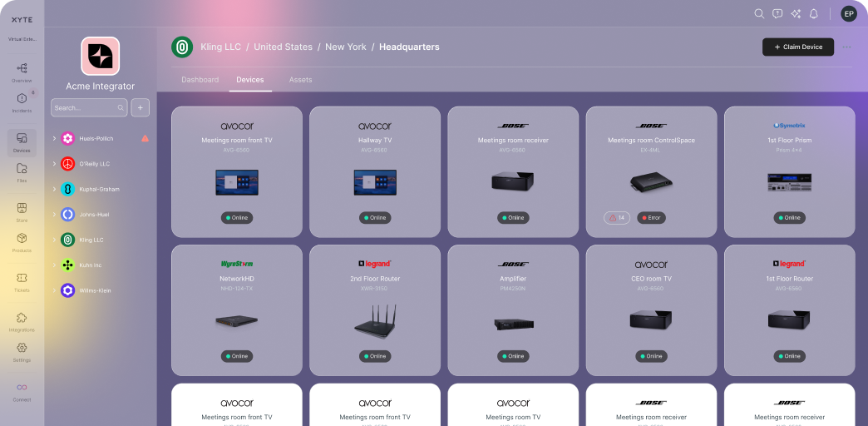Click the Meetings room receiver device image
The height and width of the screenshot is (426, 868).
pos(513,181)
